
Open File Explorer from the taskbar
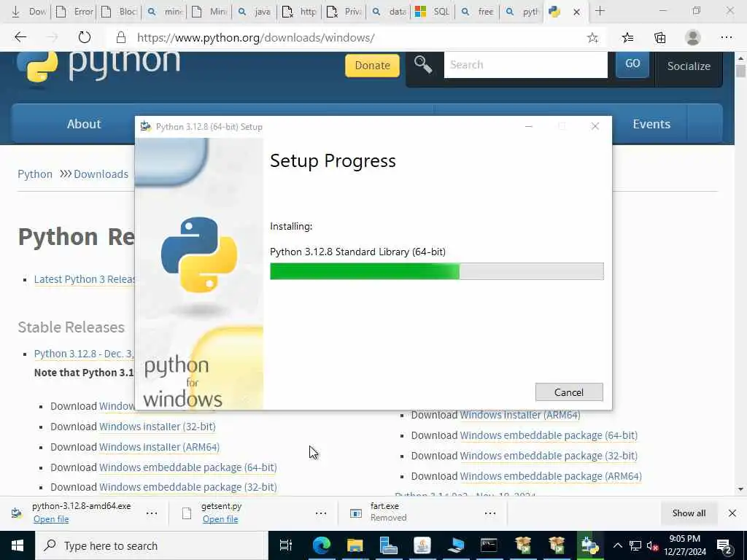point(355,545)
